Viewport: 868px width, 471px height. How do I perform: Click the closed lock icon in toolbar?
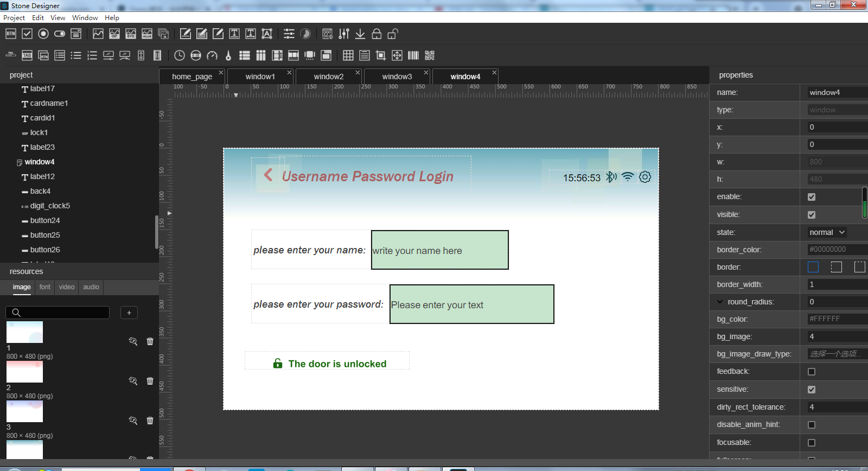[x=376, y=34]
